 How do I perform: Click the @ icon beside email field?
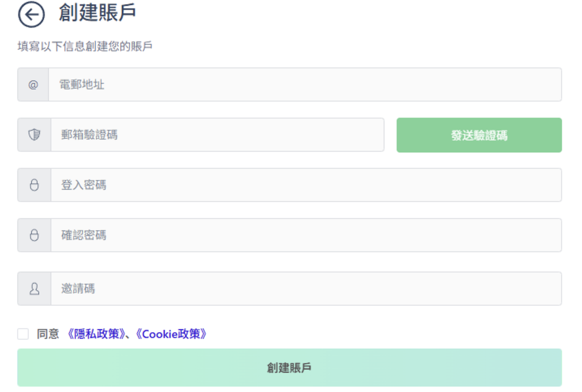click(x=34, y=85)
